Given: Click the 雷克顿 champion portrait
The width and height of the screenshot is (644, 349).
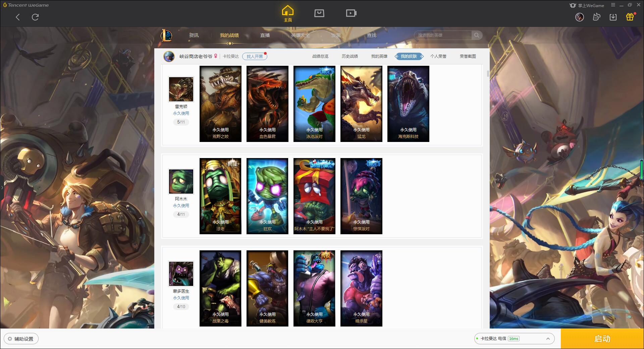Looking at the screenshot, I should click(181, 89).
